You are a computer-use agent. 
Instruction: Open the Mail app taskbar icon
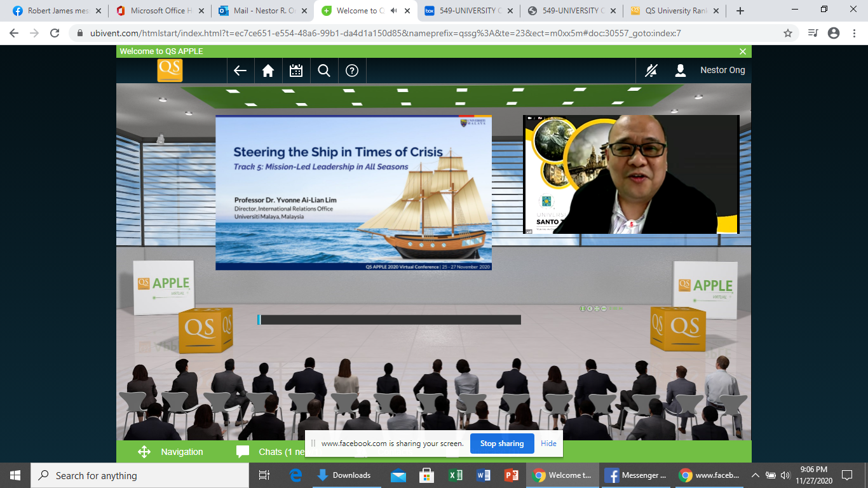(398, 475)
